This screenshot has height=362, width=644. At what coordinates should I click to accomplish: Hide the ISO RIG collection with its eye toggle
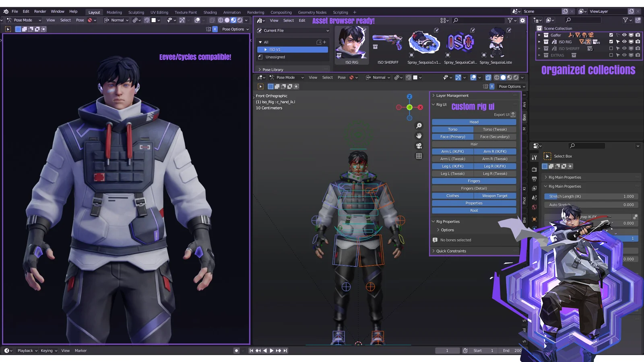pos(624,42)
